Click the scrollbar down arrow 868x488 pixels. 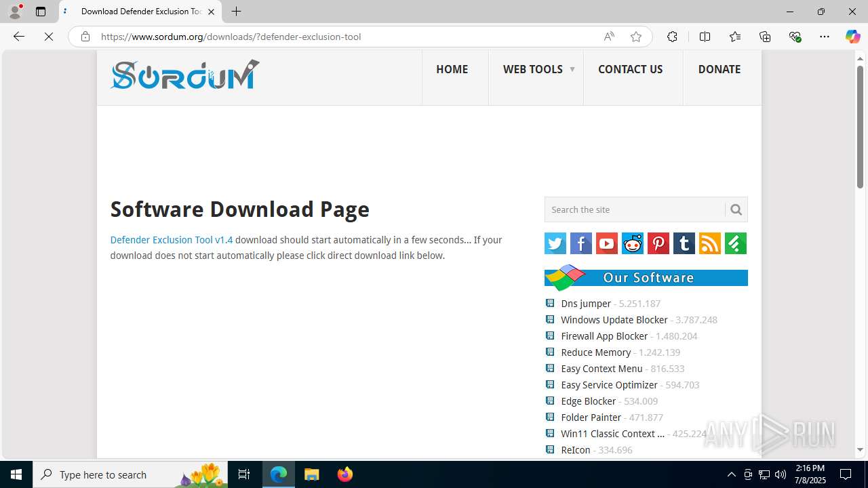(860, 449)
